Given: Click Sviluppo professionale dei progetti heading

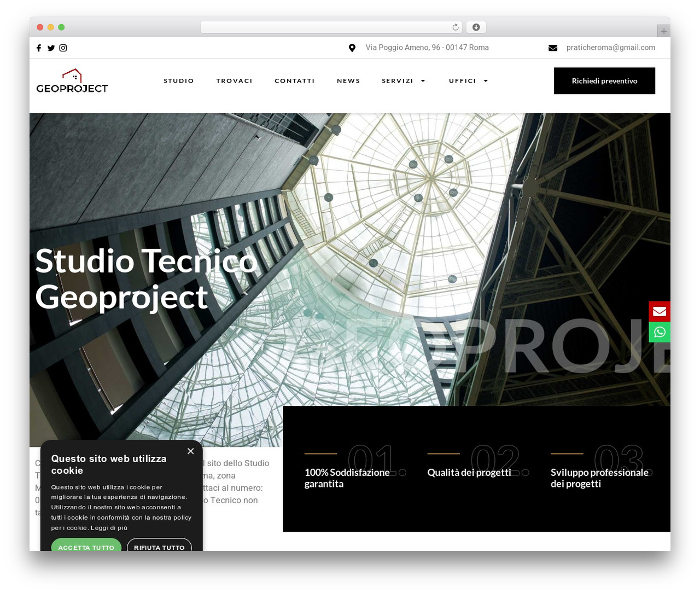Looking at the screenshot, I should (599, 478).
